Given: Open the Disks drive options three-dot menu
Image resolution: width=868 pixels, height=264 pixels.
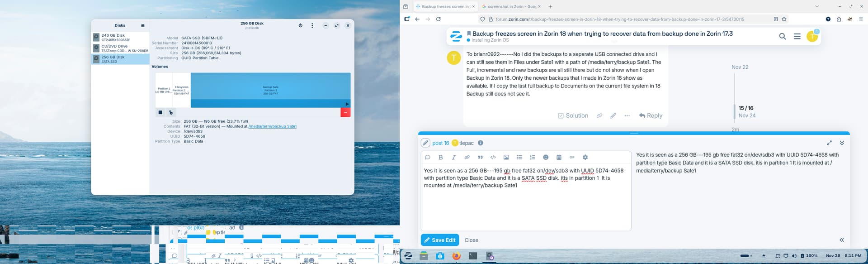Looking at the screenshot, I should 312,25.
